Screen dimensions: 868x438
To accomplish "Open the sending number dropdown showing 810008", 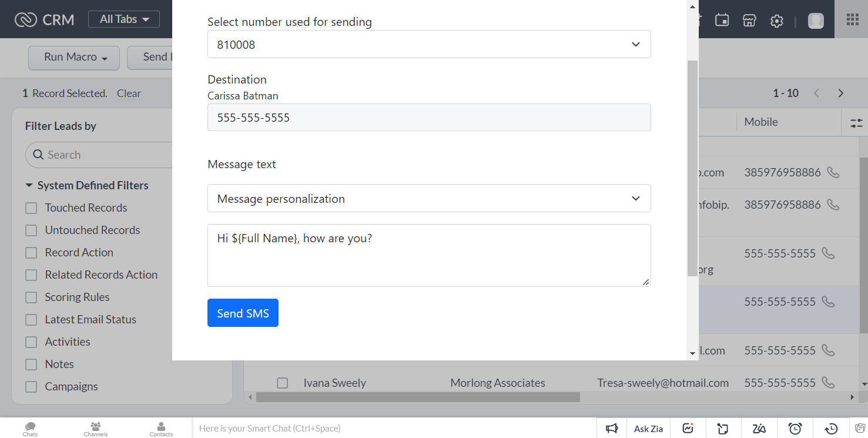I will tap(428, 44).
